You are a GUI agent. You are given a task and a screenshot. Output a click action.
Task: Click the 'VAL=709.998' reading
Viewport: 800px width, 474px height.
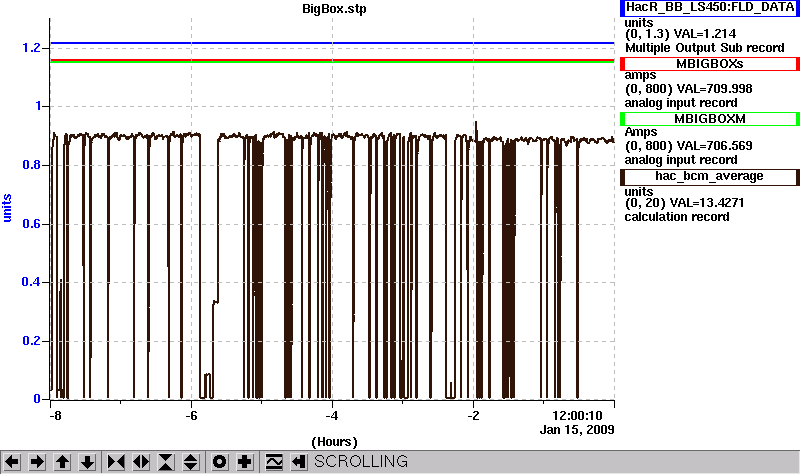click(714, 89)
